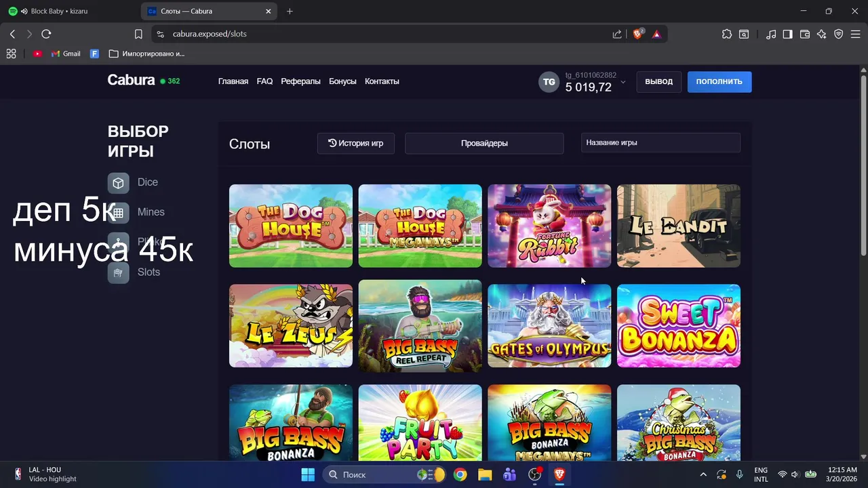This screenshot has height=488, width=868.
Task: Open Brave browser taskbar icon
Action: coord(559,474)
